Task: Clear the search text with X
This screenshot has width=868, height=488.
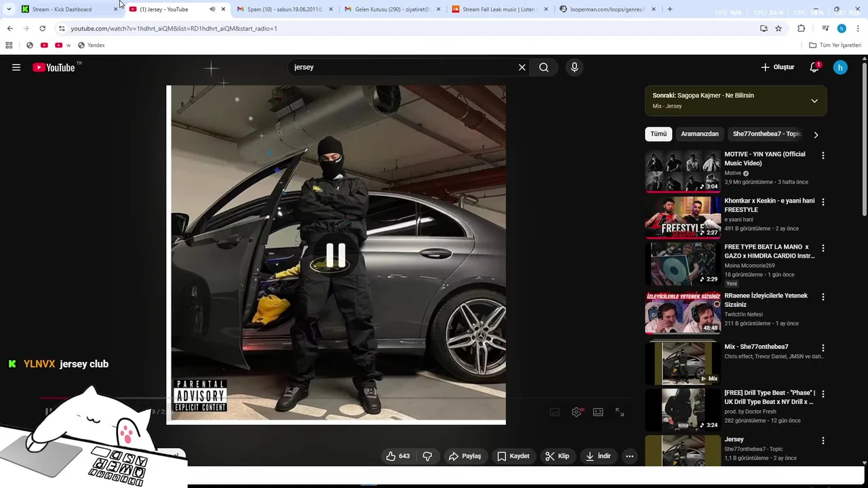Action: coord(522,67)
